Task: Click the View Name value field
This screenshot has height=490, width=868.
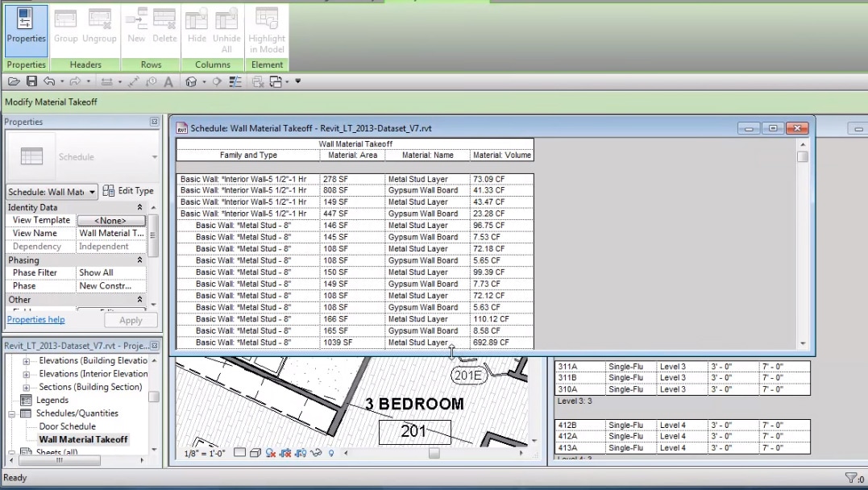Action: 111,234
